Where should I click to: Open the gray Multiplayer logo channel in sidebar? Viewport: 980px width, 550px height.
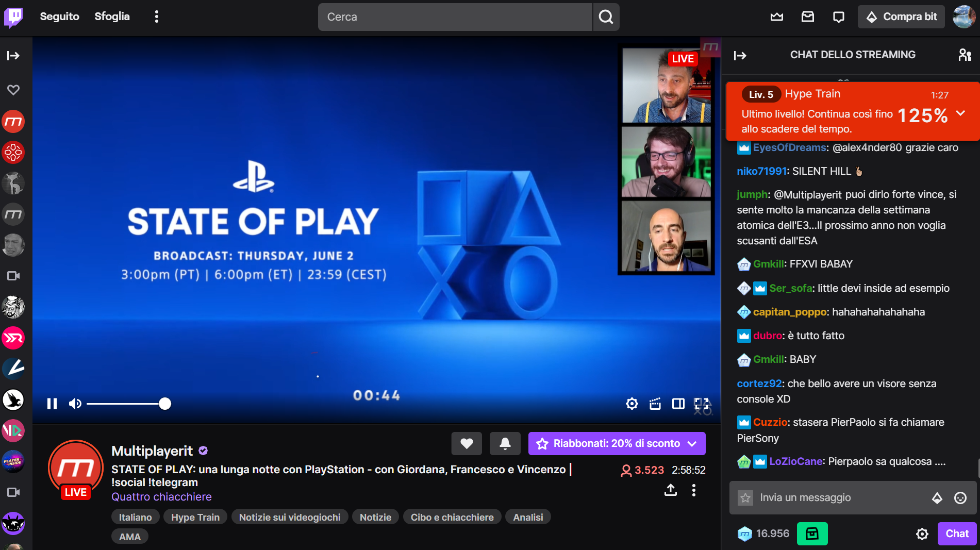tap(13, 214)
